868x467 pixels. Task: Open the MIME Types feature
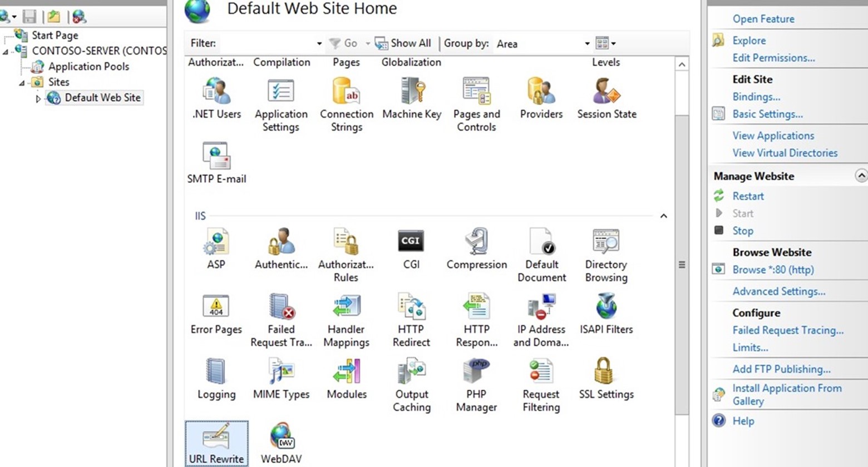(281, 379)
